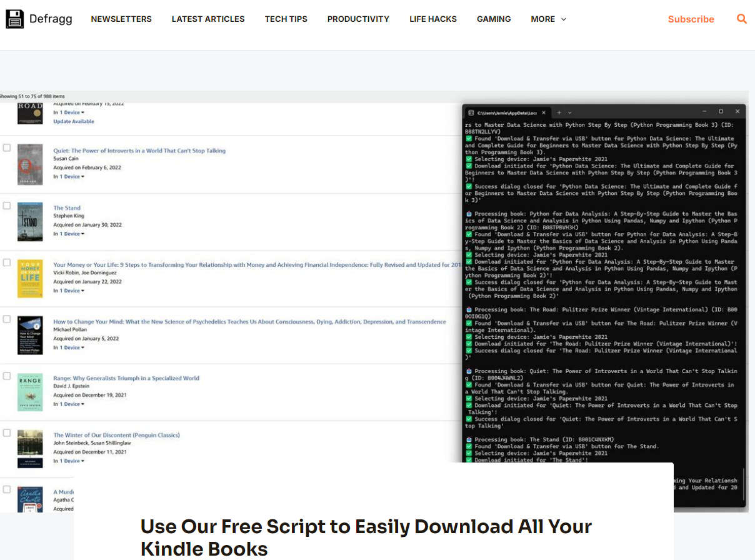Screen dimensions: 755x560
Task: Close the terminal window
Action: click(737, 112)
